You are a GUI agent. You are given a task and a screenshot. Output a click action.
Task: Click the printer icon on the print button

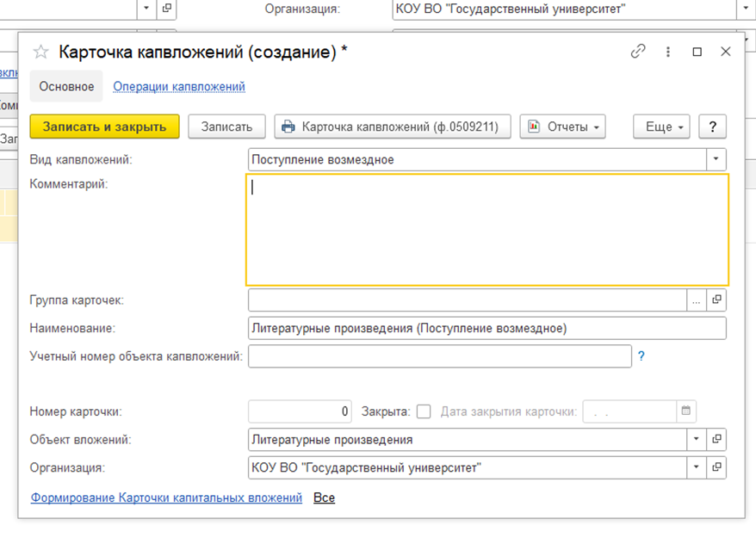pos(288,127)
